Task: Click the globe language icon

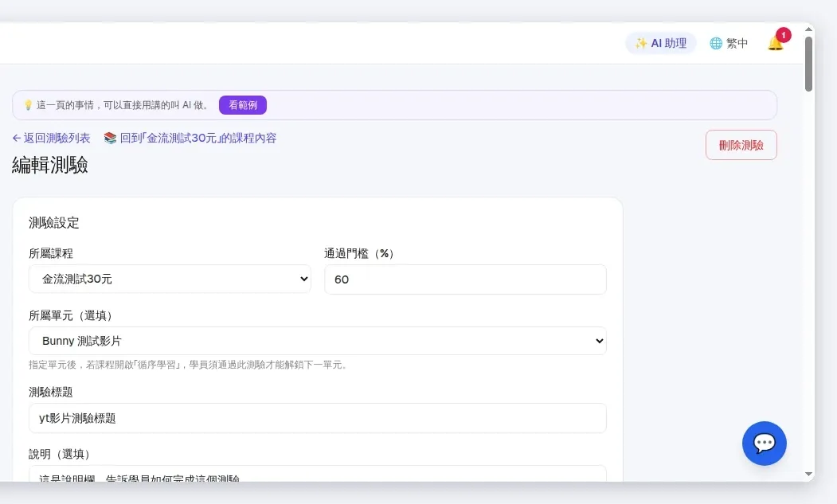Action: tap(716, 43)
